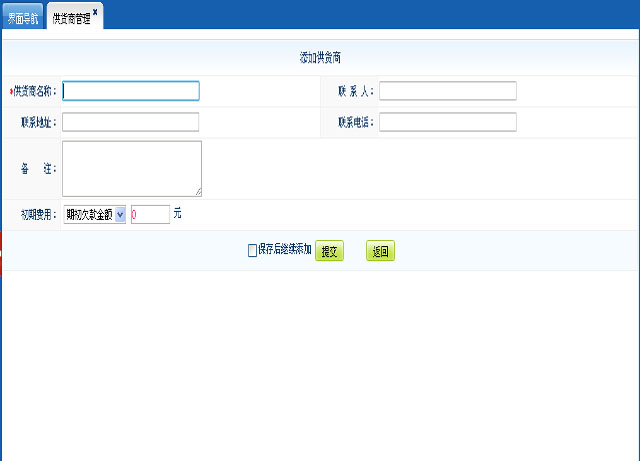Tick the 保存后继续添加 checkbox
Image resolution: width=640 pixels, height=461 pixels.
252,251
